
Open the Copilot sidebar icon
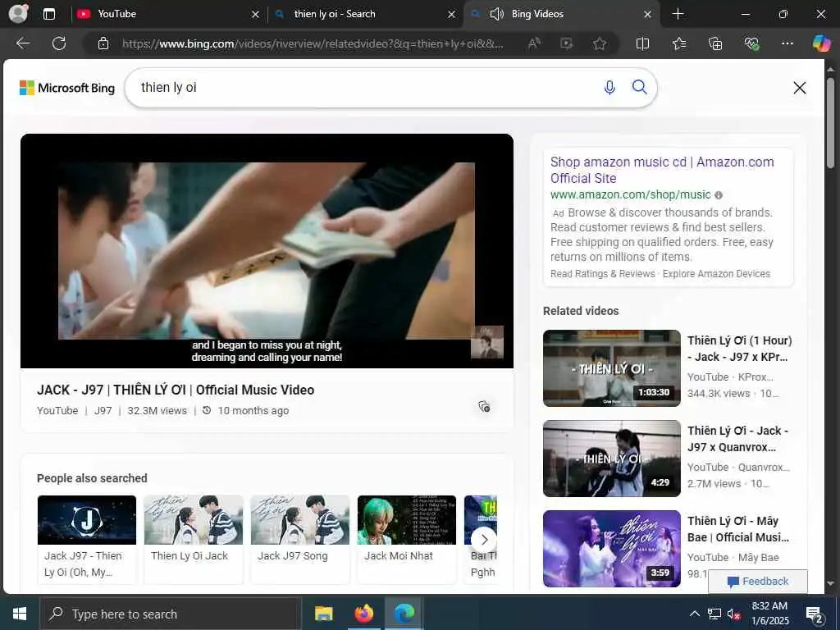pos(821,43)
